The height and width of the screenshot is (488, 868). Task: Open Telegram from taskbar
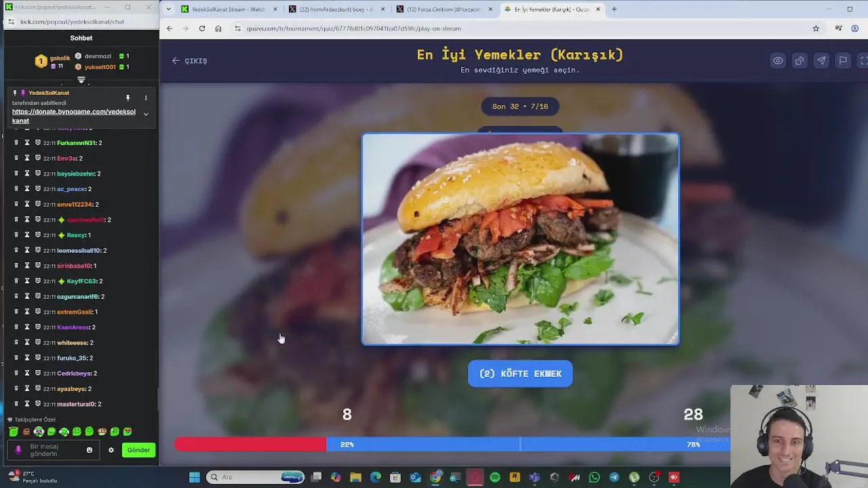point(614,477)
